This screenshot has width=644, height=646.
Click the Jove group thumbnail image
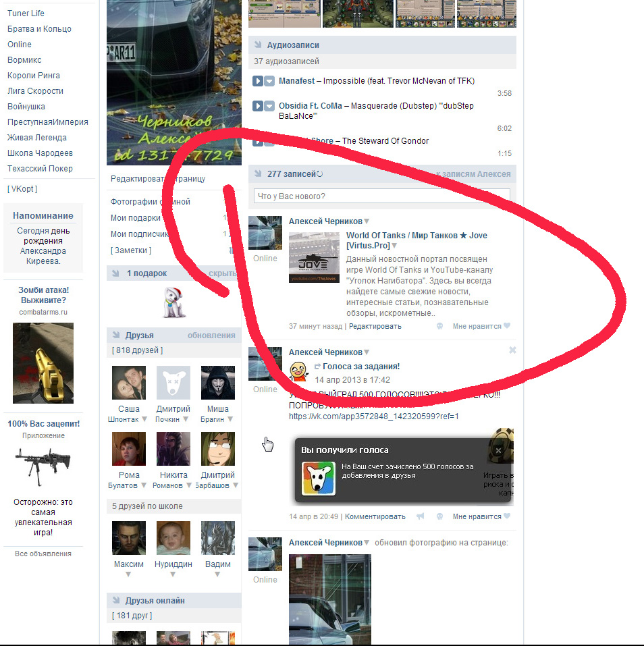coord(314,257)
